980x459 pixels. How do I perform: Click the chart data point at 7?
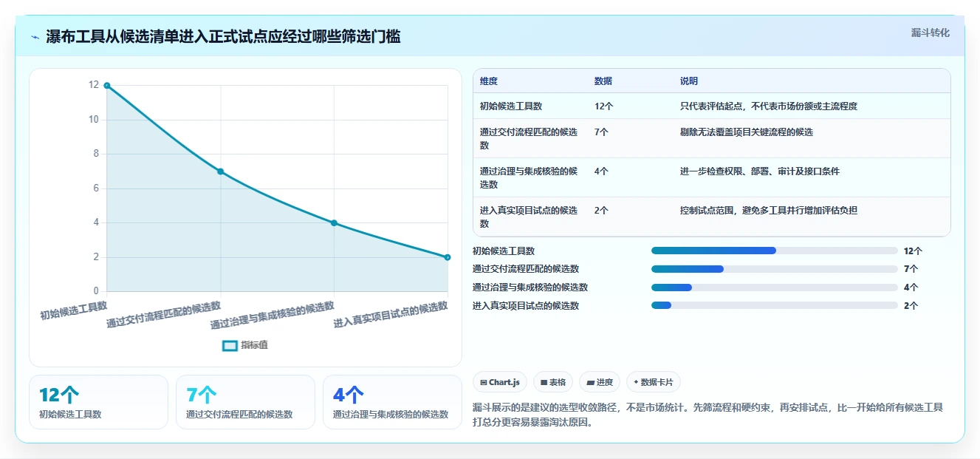coord(221,171)
